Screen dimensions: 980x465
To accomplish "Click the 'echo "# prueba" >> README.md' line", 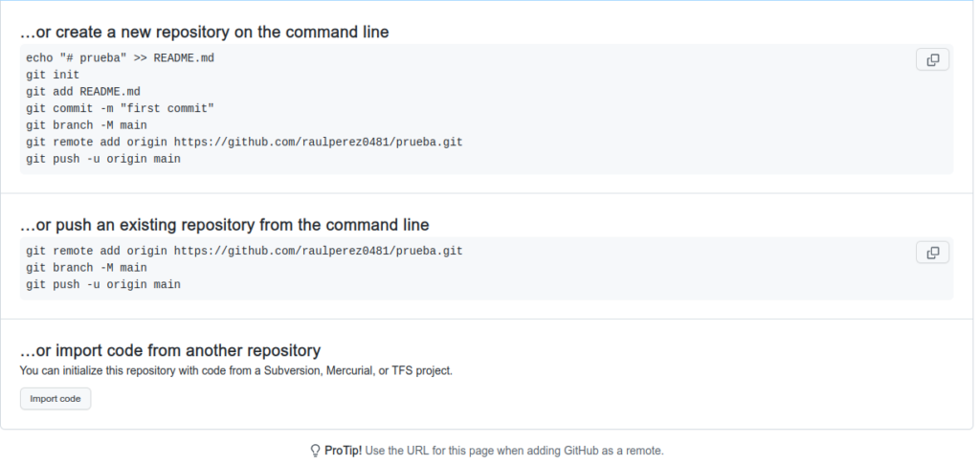I will pos(120,58).
